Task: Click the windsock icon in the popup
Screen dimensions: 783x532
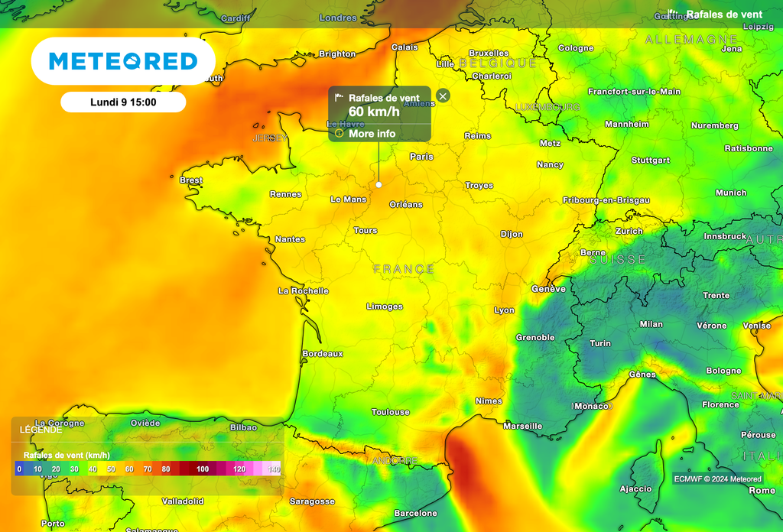Action: [x=339, y=98]
